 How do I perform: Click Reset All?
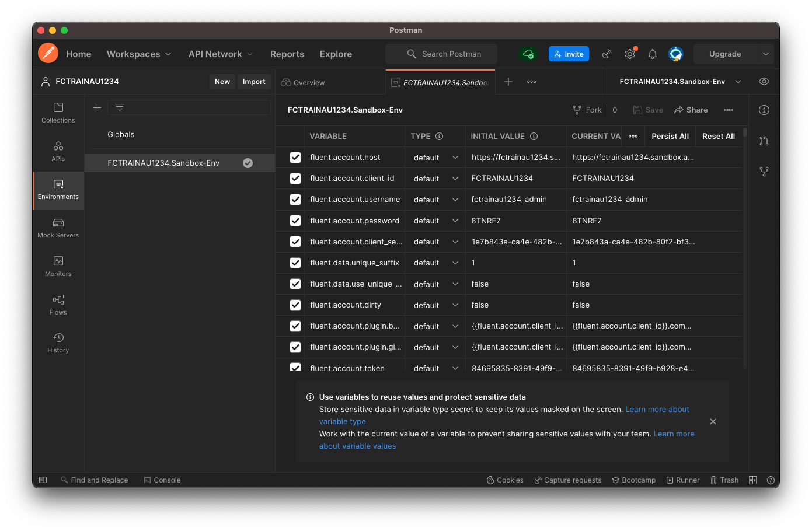719,136
